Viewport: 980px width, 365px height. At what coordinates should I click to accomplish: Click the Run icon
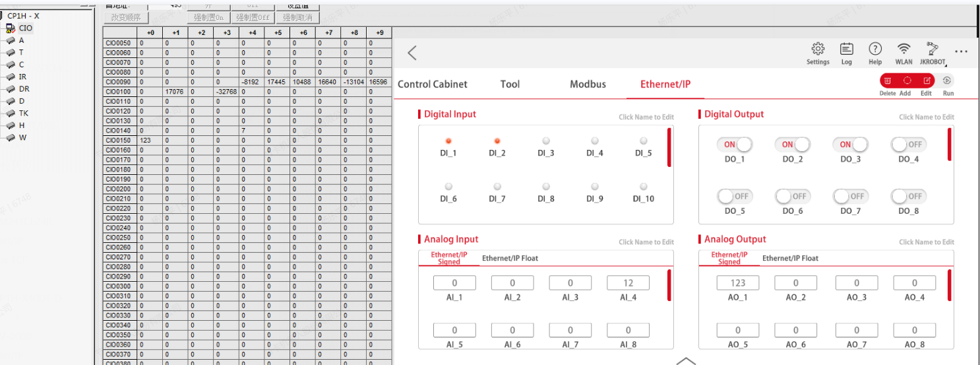947,81
